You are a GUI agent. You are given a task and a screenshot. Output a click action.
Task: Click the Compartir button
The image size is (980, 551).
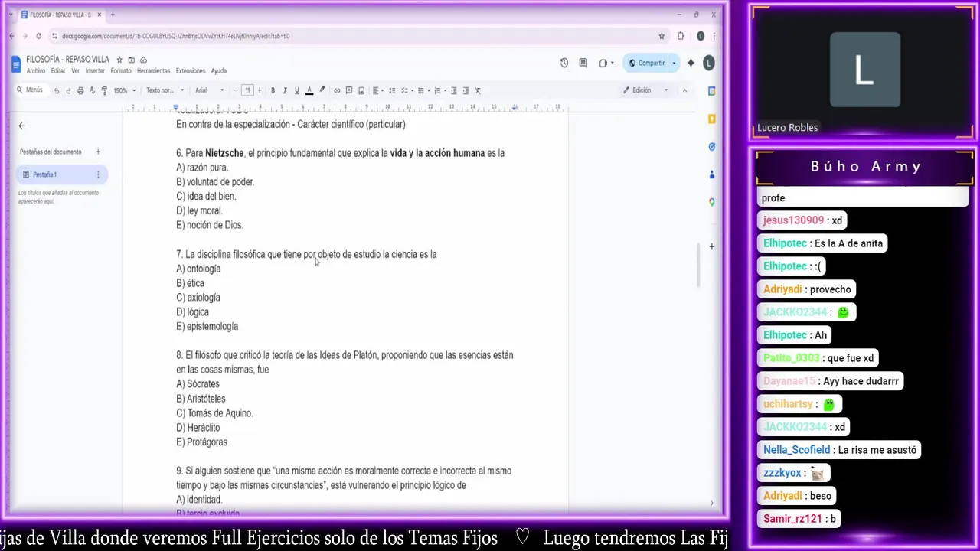(646, 63)
